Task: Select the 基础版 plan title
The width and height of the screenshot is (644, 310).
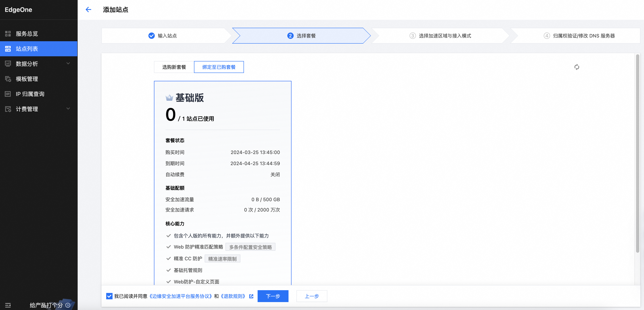Action: pyautogui.click(x=189, y=98)
